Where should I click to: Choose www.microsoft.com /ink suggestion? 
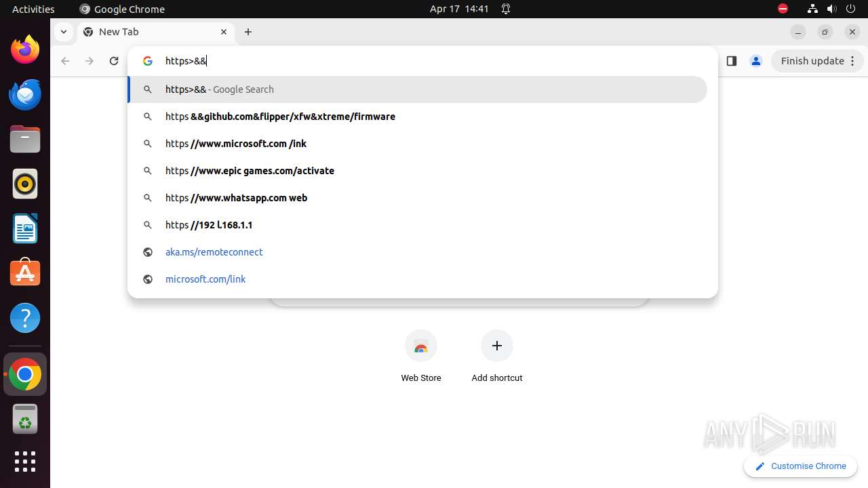tap(418, 144)
